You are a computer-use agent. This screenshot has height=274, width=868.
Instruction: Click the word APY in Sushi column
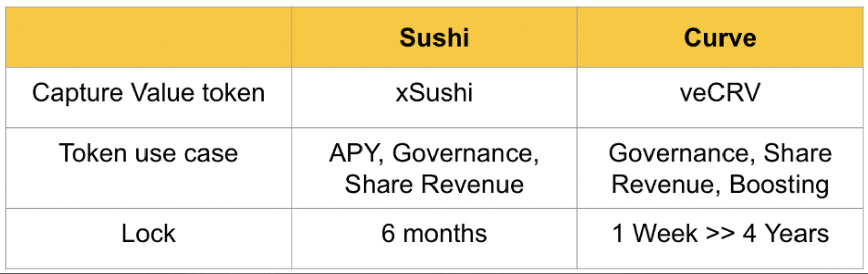[x=355, y=153]
